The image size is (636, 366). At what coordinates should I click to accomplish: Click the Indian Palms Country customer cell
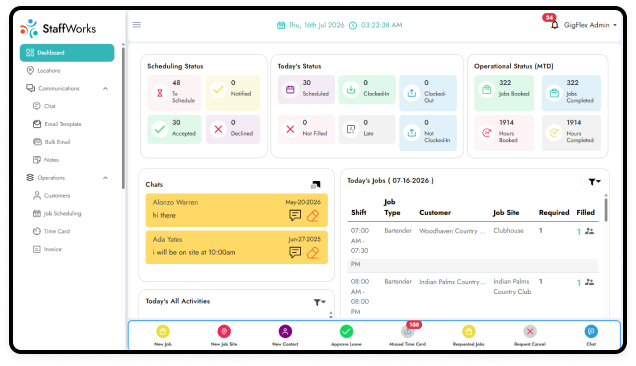click(x=452, y=282)
